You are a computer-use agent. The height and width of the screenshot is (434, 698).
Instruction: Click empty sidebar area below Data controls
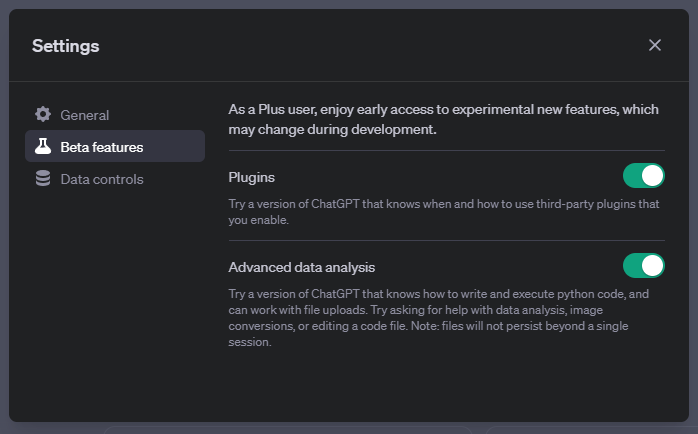pyautogui.click(x=115, y=300)
